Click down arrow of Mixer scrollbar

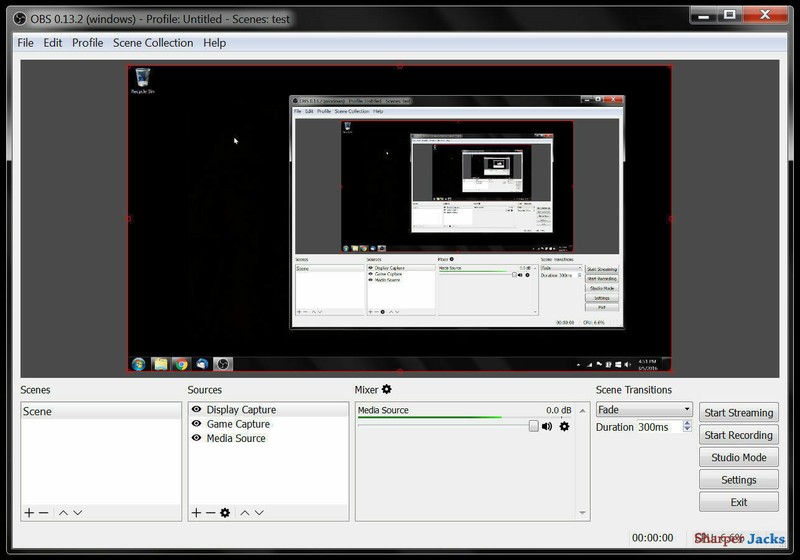pyautogui.click(x=583, y=513)
